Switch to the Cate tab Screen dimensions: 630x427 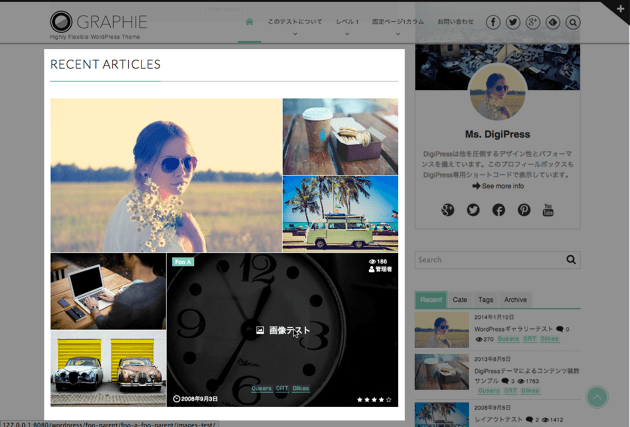point(460,300)
